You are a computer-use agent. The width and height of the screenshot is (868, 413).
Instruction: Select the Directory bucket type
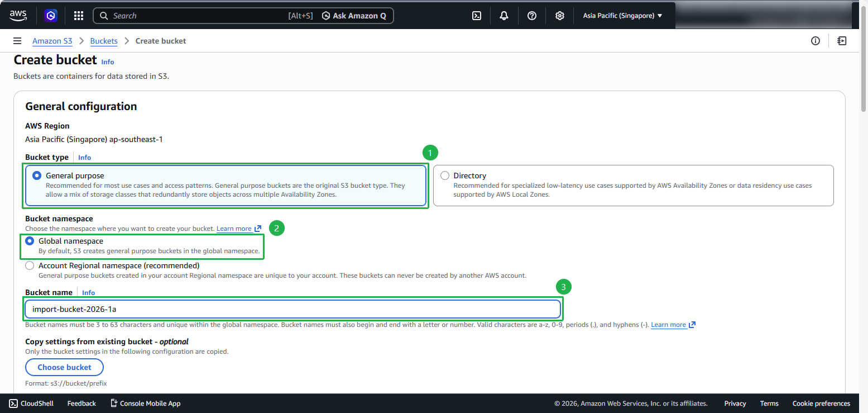point(634,186)
